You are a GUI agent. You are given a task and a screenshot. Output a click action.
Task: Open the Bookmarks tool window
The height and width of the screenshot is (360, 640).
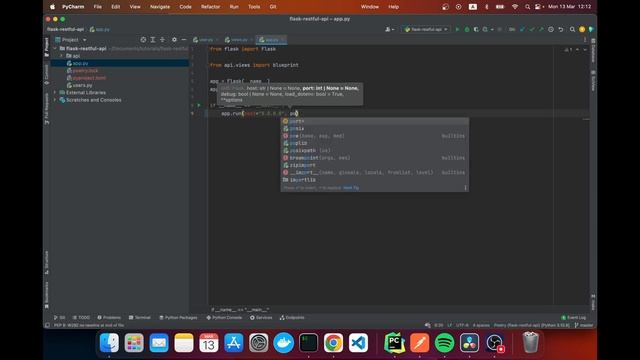[47, 295]
